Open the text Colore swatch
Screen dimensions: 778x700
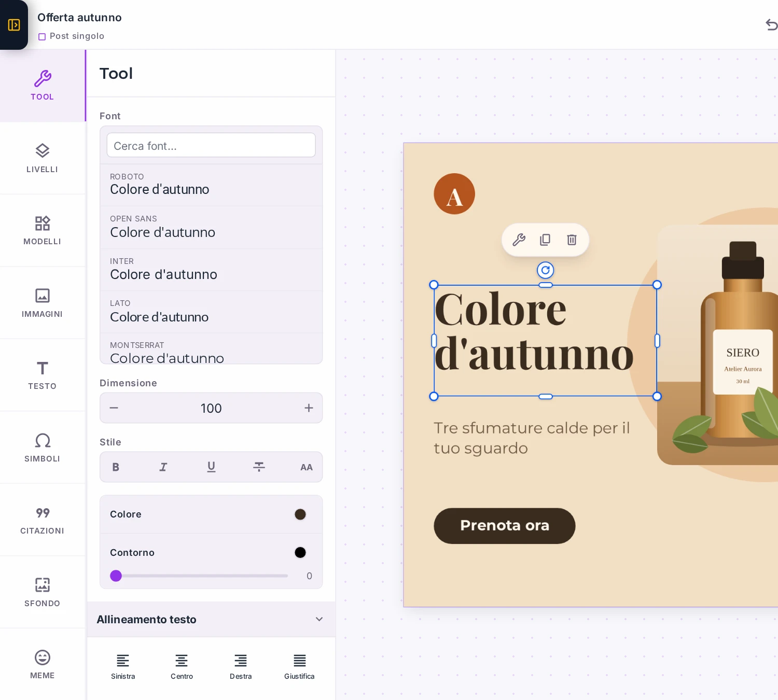pyautogui.click(x=300, y=514)
